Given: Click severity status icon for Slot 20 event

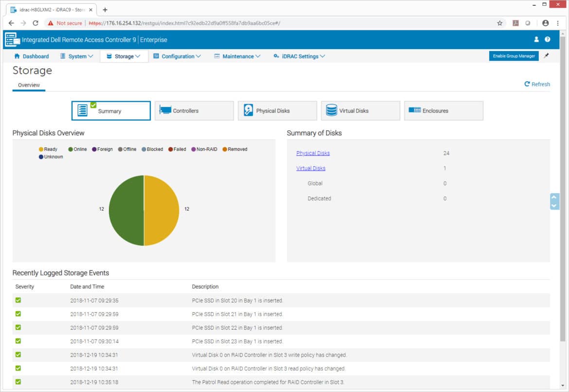Looking at the screenshot, I should pos(18,300).
